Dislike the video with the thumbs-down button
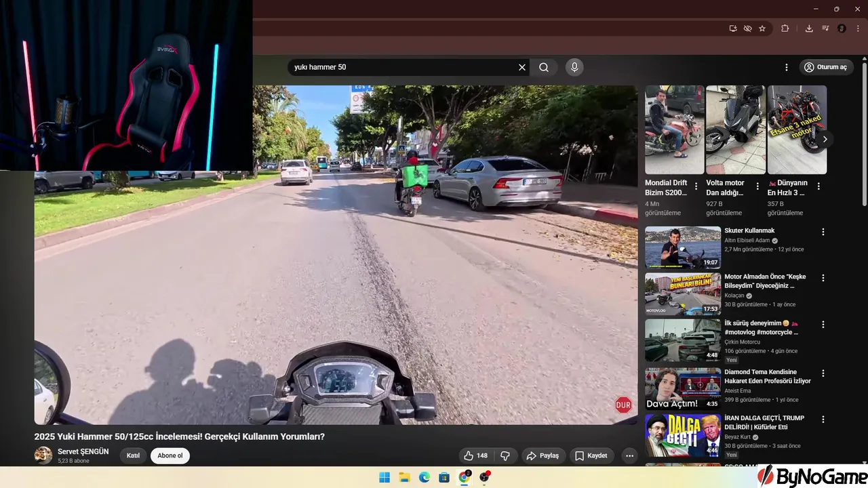 [x=505, y=455]
